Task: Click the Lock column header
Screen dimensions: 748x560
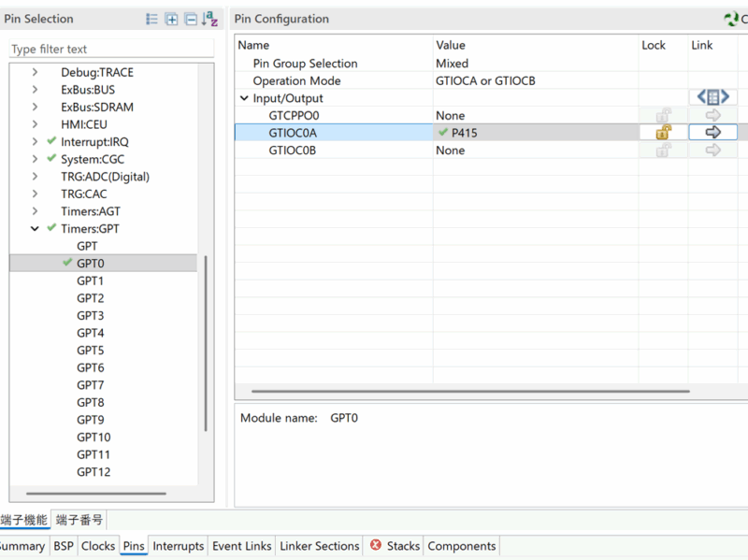Action: tap(653, 45)
